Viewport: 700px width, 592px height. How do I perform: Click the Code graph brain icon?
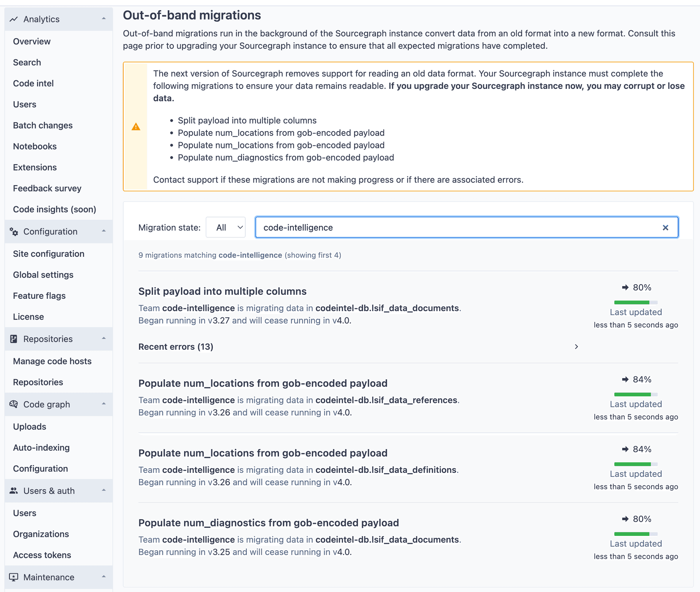pyautogui.click(x=14, y=404)
